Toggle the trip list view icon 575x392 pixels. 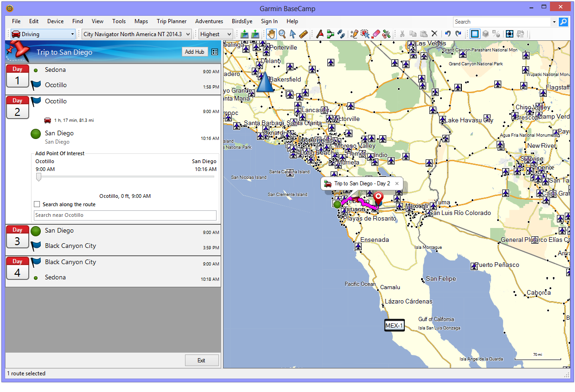pos(214,52)
